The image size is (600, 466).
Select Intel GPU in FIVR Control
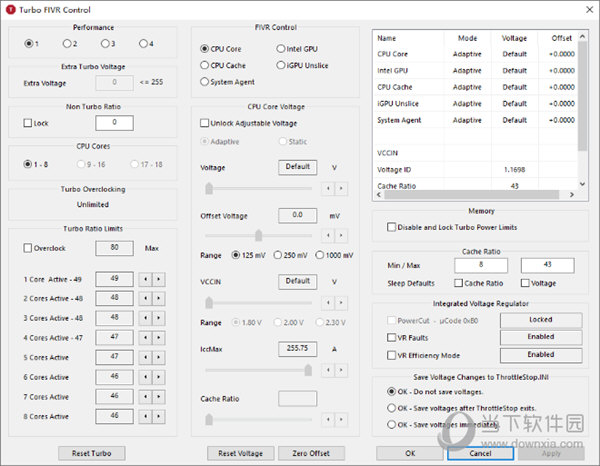pyautogui.click(x=297, y=49)
